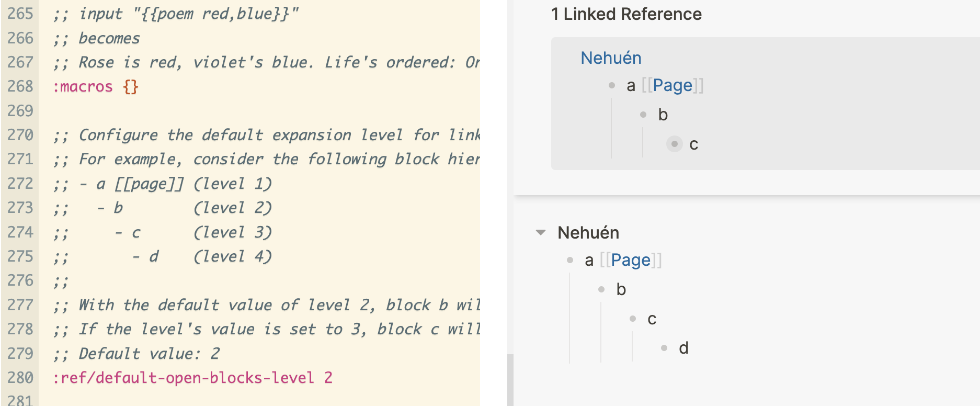Click the Nehuén page title at bottom right
Image resolution: width=980 pixels, height=406 pixels.
[588, 233]
